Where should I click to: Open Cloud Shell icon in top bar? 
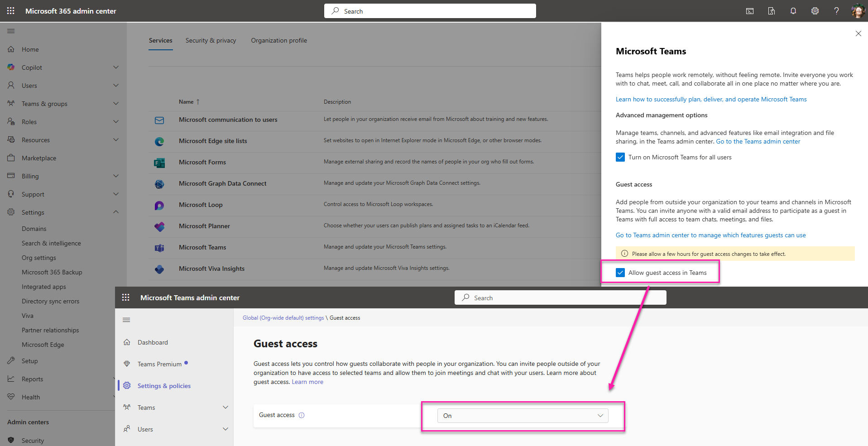point(750,11)
